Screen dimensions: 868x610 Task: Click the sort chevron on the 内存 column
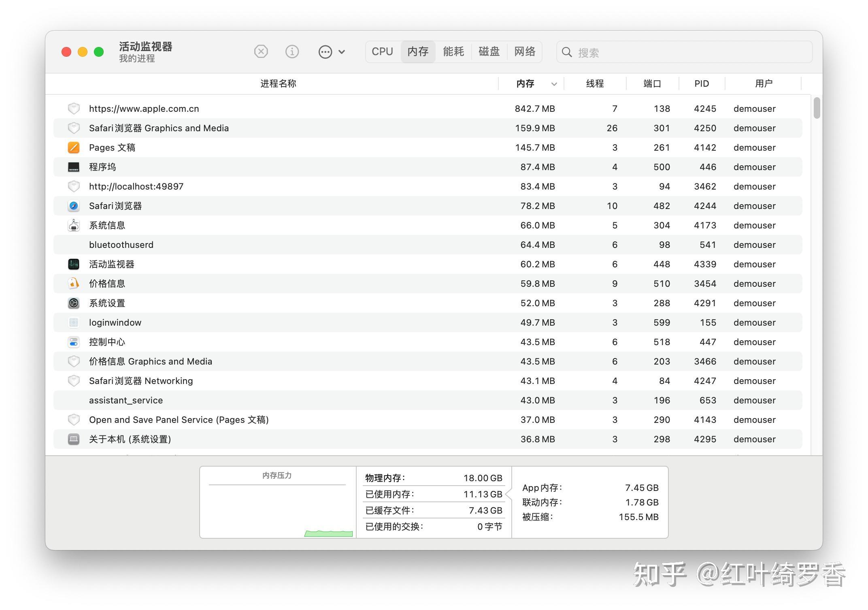coord(554,84)
